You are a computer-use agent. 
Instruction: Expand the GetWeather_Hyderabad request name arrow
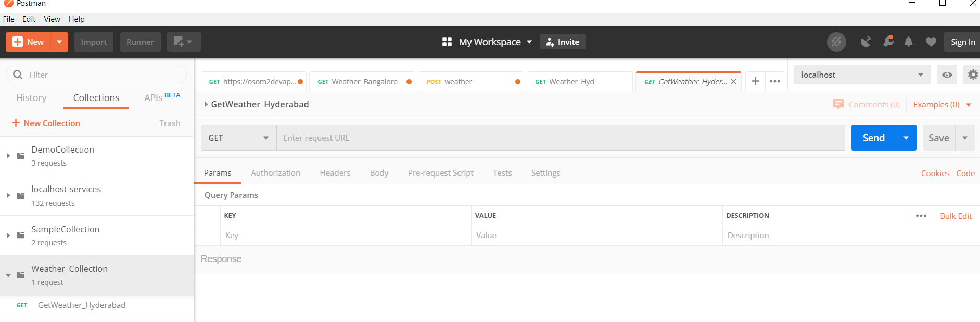(206, 104)
